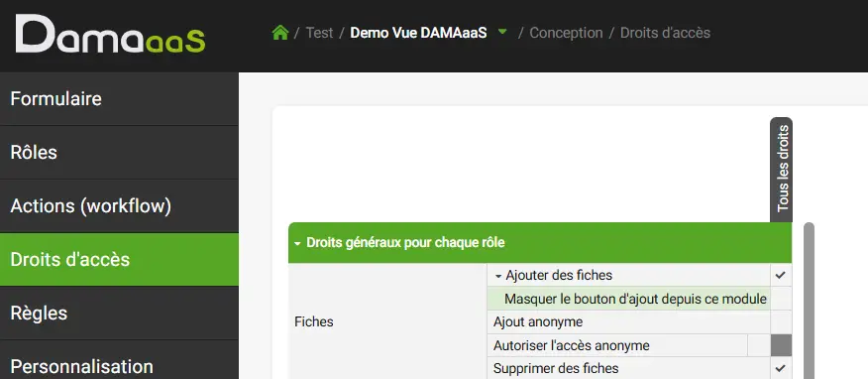The image size is (868, 379).
Task: Open the Formulaire sidebar item
Action: tap(119, 98)
